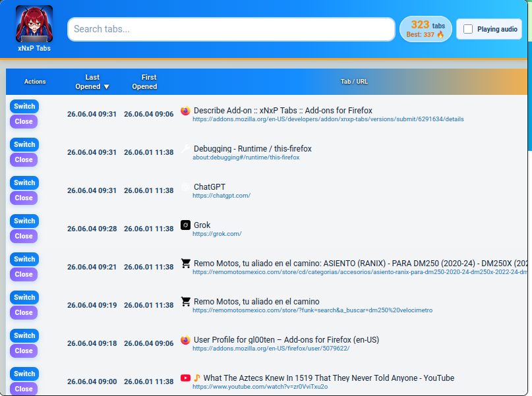The image size is (532, 396).
Task: Switch to the ChatGPT tab
Action: (x=24, y=183)
